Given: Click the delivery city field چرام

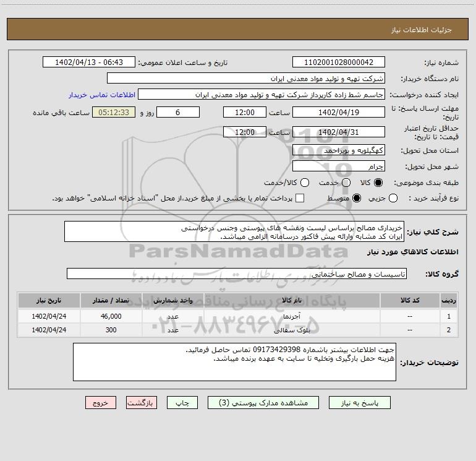Looking at the screenshot, I should [339, 166].
